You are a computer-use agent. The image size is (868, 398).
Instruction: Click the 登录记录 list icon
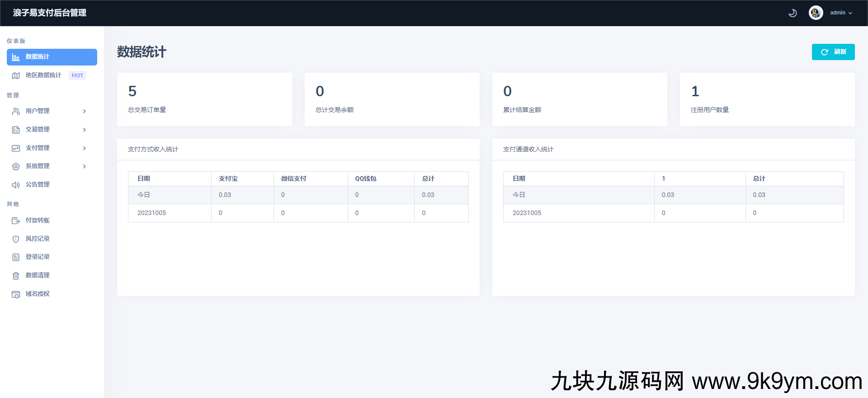[16, 257]
